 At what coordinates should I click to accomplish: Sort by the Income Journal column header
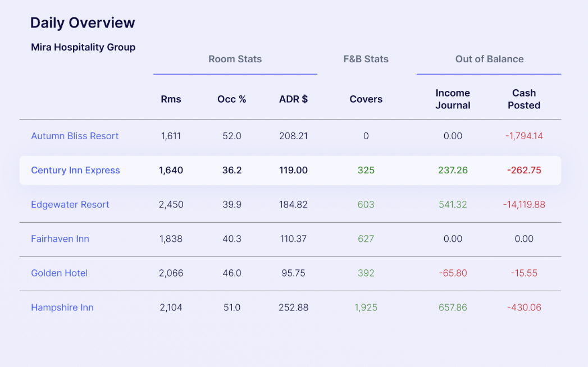point(453,99)
